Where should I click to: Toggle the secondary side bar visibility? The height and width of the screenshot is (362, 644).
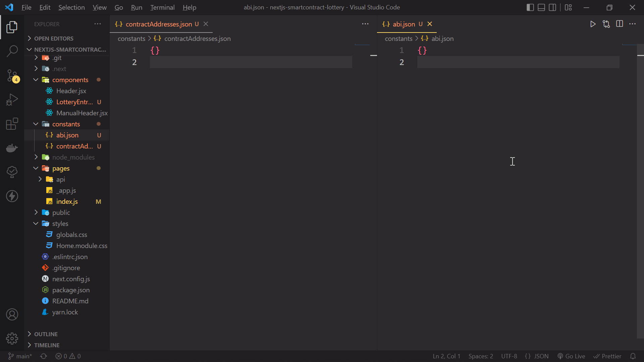coord(552,7)
